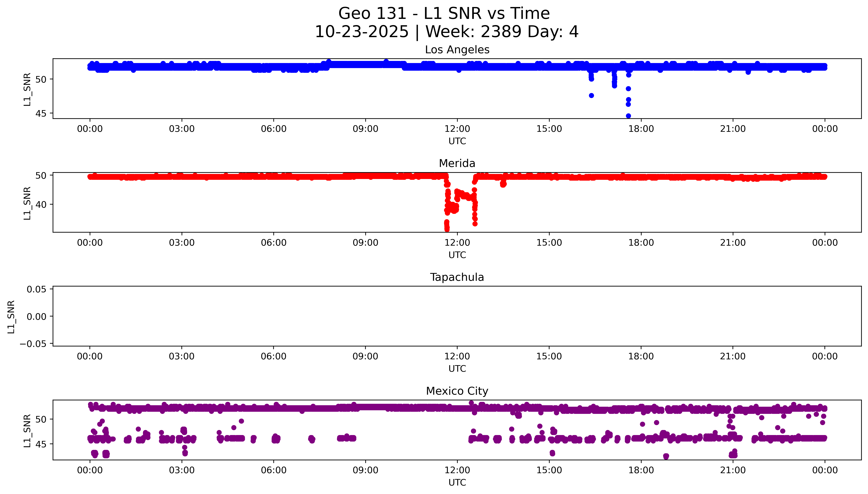Click the empty Tapachula plot area center
The height and width of the screenshot is (494, 868).
[x=457, y=316]
